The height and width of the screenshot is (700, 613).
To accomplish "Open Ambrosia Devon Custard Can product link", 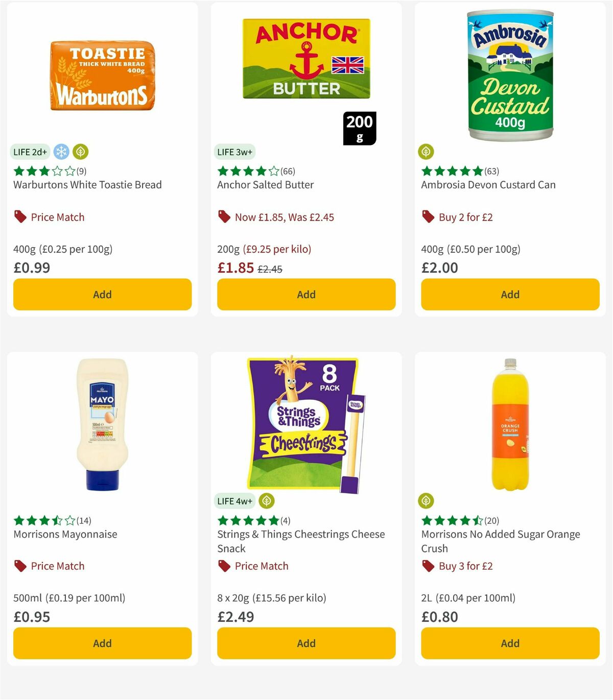I will coord(488,185).
